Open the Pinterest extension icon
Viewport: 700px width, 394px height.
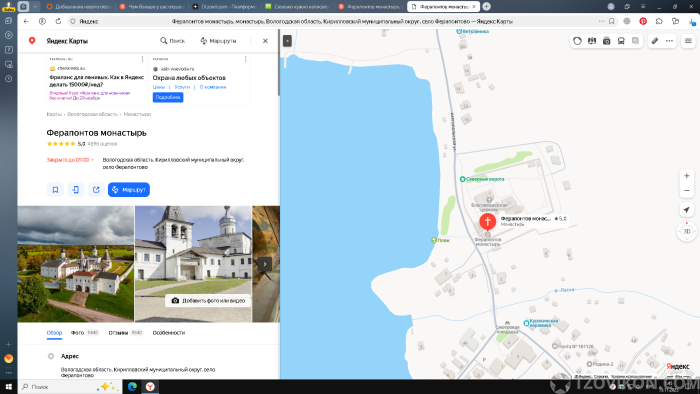pyautogui.click(x=643, y=21)
